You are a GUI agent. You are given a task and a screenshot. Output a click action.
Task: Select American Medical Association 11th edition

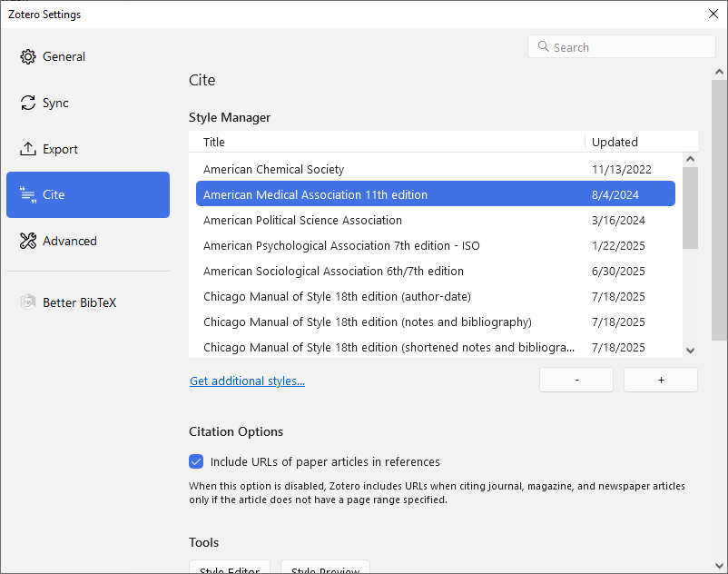(436, 194)
